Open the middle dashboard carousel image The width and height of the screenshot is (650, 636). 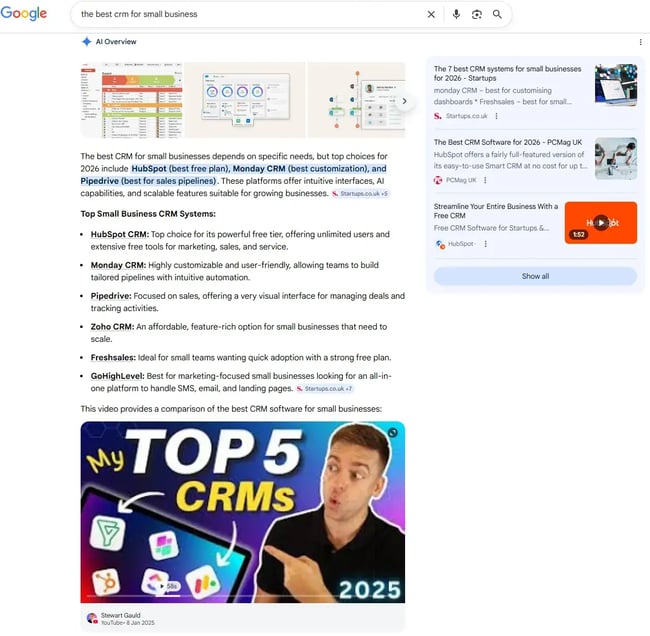[x=245, y=100]
